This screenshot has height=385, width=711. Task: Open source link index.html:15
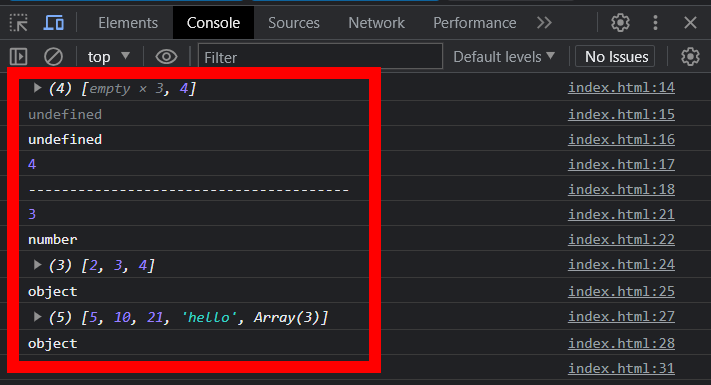[x=621, y=114]
